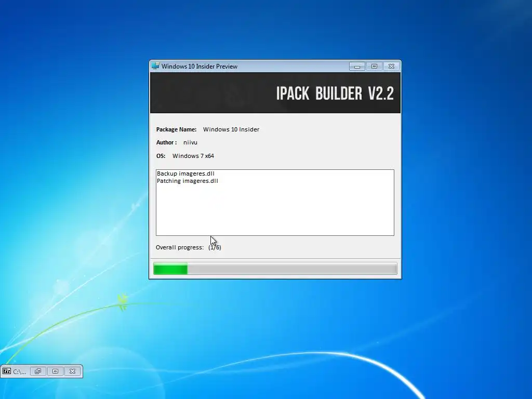Click the "C:\..." minimized window title

(x=19, y=371)
